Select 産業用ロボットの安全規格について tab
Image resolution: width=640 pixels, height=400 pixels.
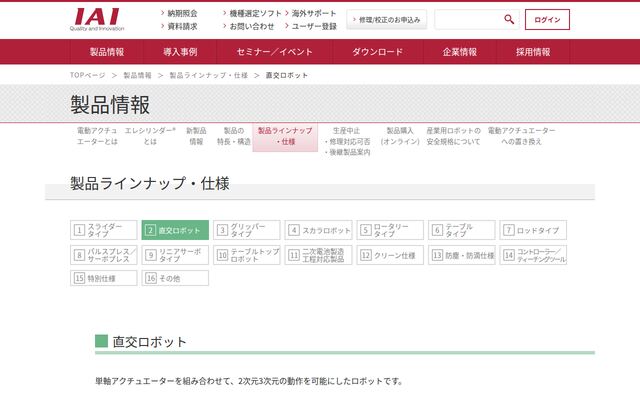pyautogui.click(x=453, y=136)
